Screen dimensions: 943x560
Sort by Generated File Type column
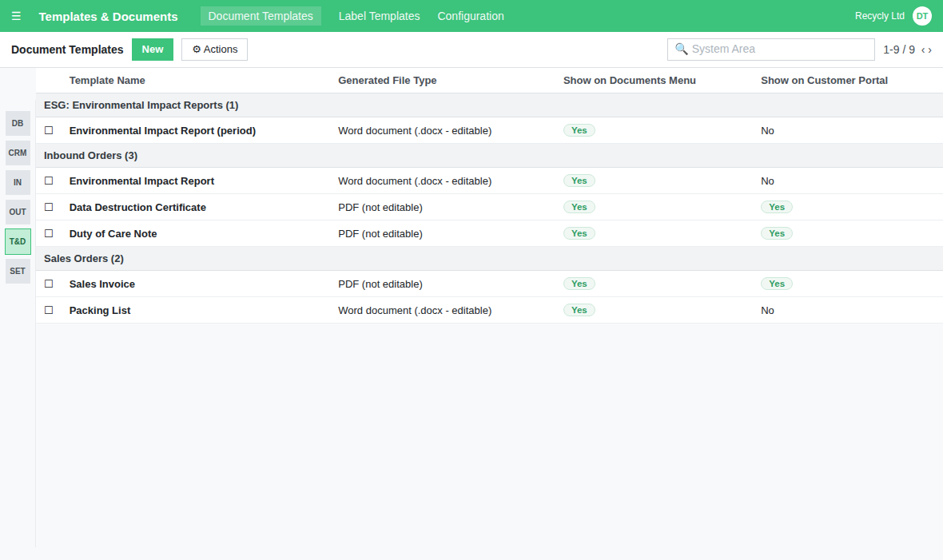click(x=388, y=81)
